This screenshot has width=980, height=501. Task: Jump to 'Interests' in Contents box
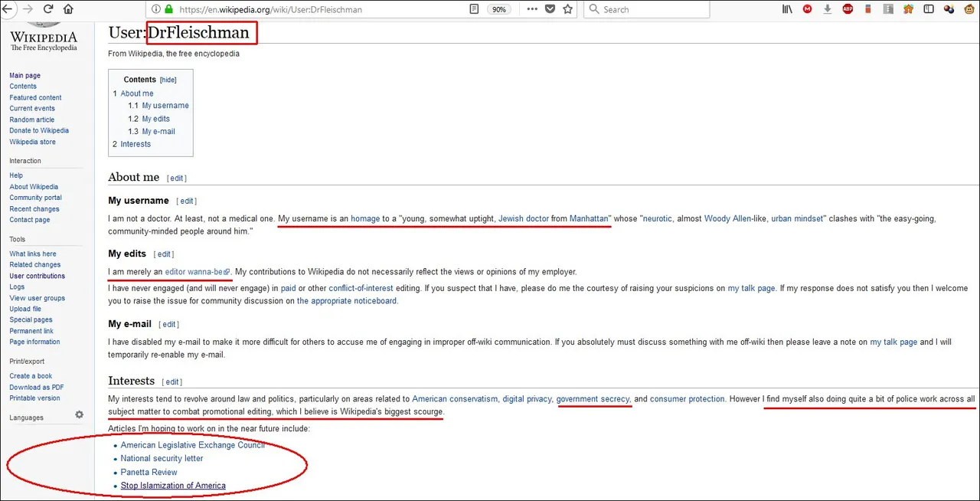135,144
